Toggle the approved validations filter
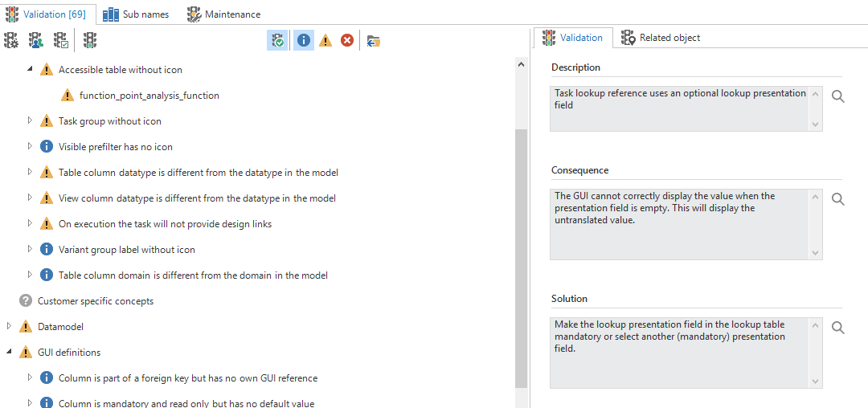 (277, 40)
